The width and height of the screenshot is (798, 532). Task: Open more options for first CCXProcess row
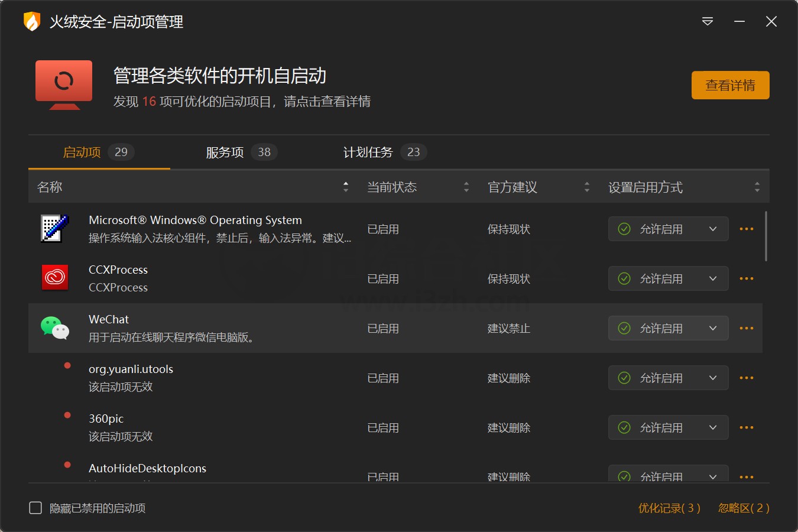(x=747, y=278)
